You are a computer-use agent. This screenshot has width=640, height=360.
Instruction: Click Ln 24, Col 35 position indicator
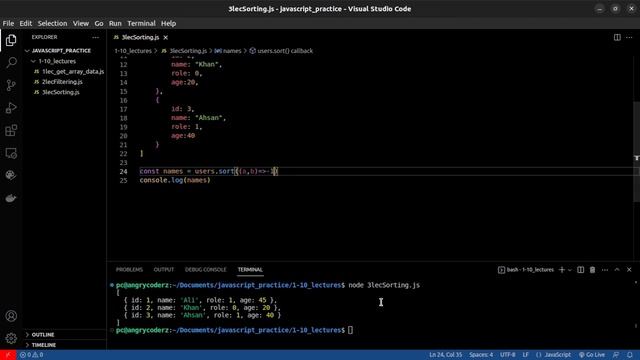click(445, 355)
